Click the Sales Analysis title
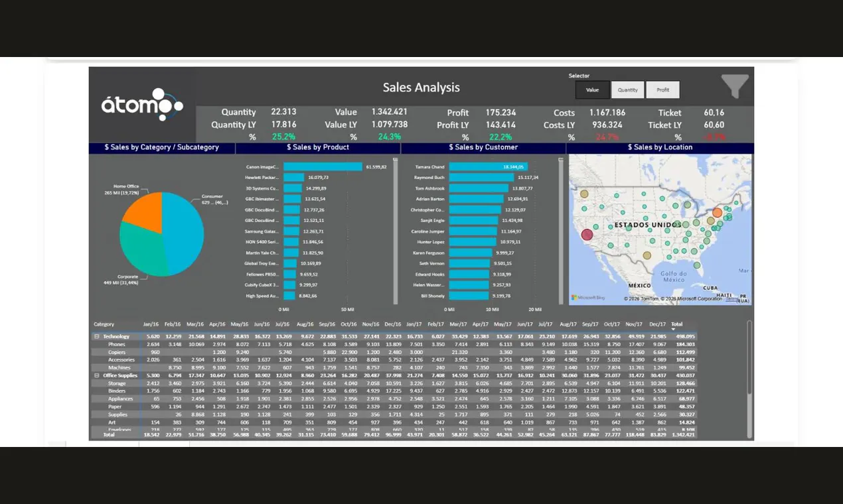843x504 pixels. (x=421, y=88)
